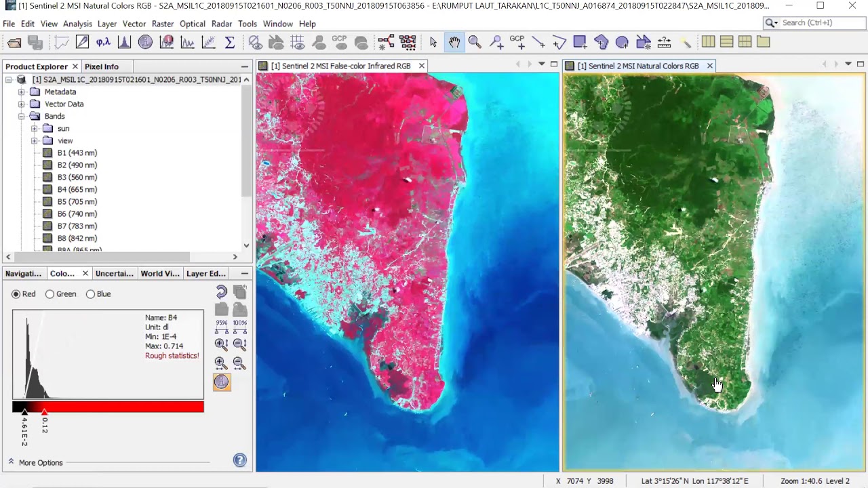Choose the draw rectangle geometry tool
This screenshot has width=868, height=488.
[x=580, y=43]
